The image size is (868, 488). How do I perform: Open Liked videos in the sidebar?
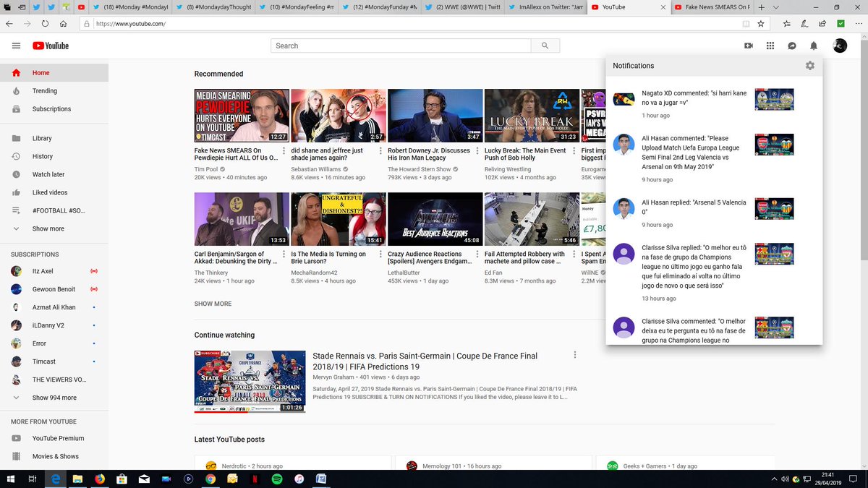point(54,192)
